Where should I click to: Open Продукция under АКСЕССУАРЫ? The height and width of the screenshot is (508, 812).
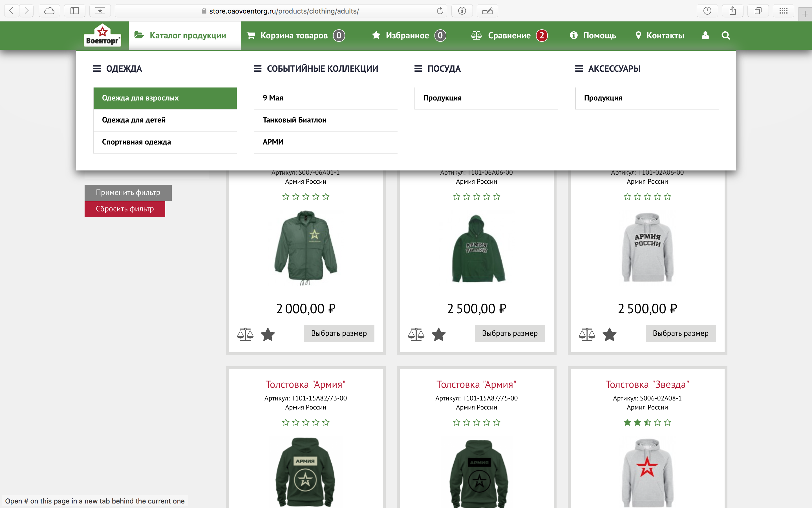647,98
